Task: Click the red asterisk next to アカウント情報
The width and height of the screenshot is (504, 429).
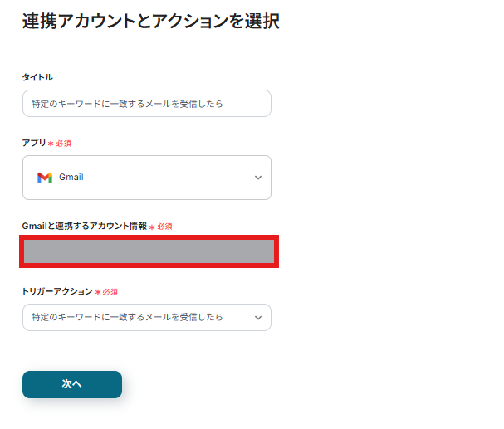Action: click(152, 227)
